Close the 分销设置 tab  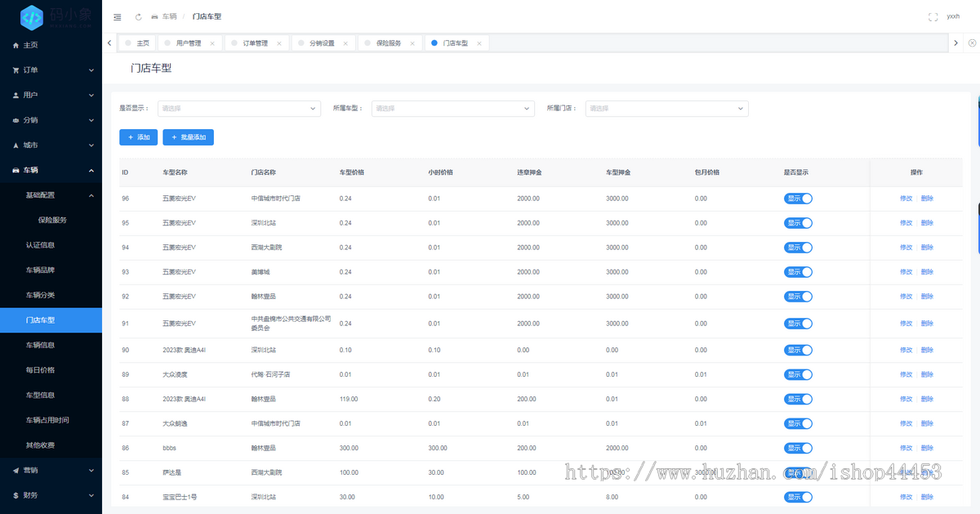pos(345,43)
